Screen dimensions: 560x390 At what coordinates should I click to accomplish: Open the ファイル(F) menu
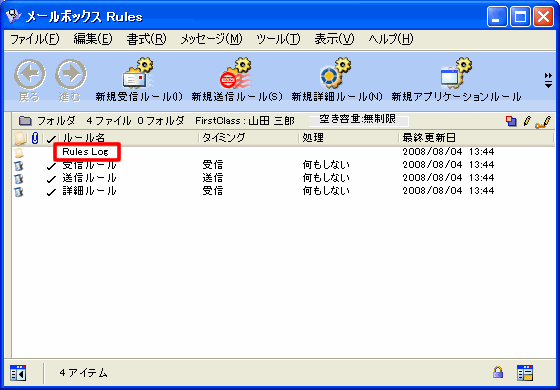pyautogui.click(x=35, y=39)
